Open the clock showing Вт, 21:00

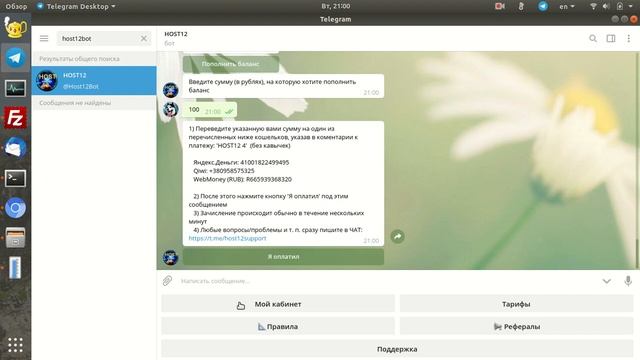pos(336,6)
